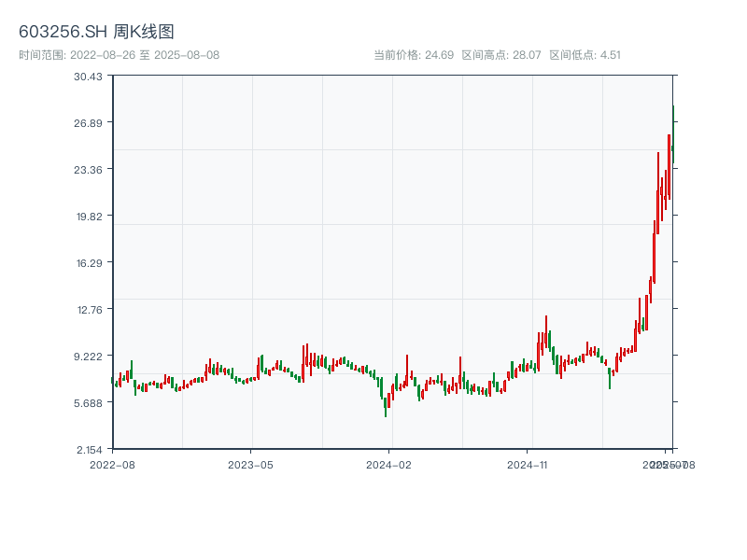Click the 区间高点: 28.07 label
Viewport: 747px width, 560px height.
click(501, 55)
